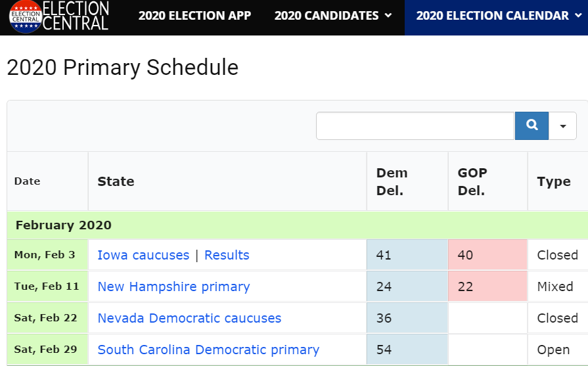The image size is (588, 366).
Task: Click the Iowa GOP delegates cell showing 40
Action: 487,255
